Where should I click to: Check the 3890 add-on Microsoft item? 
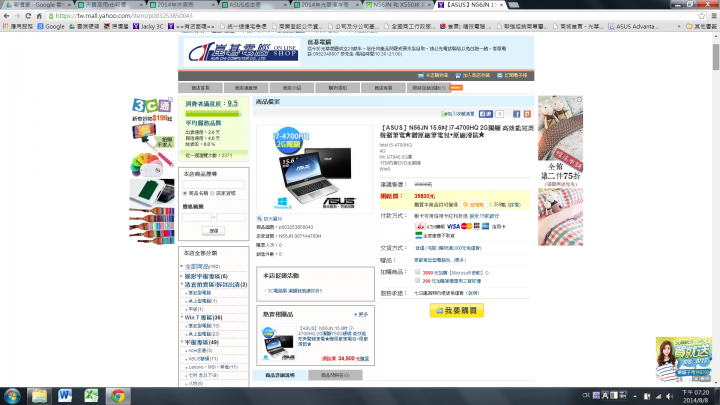click(x=417, y=272)
